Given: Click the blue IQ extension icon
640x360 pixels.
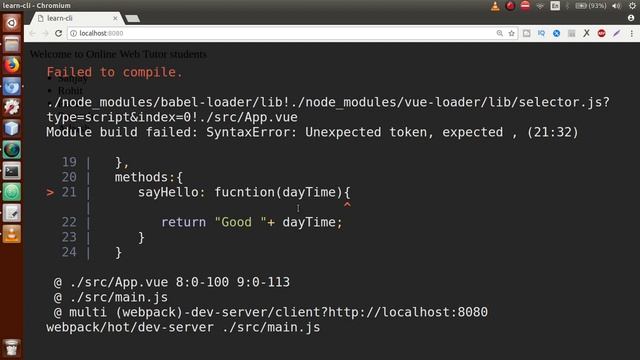Looking at the screenshot, I should pos(541,33).
